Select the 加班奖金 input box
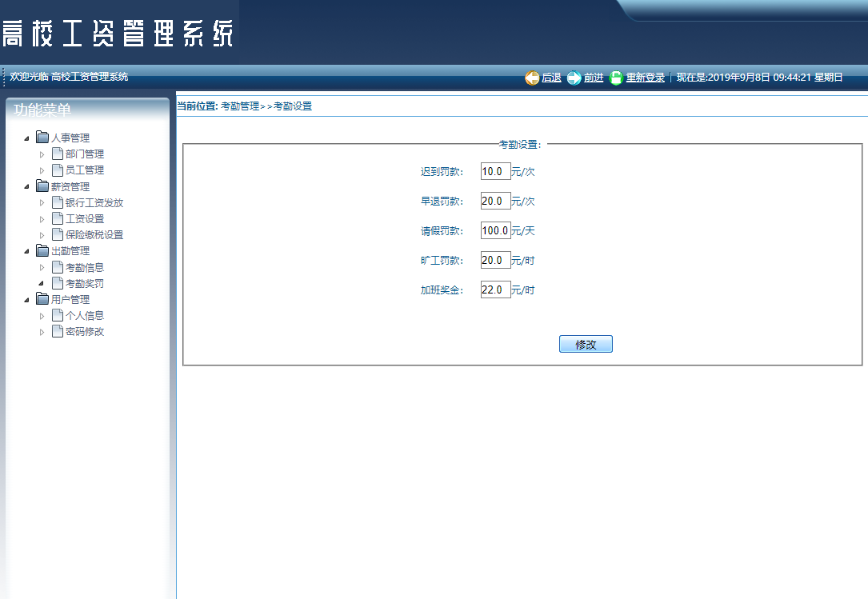 point(494,290)
